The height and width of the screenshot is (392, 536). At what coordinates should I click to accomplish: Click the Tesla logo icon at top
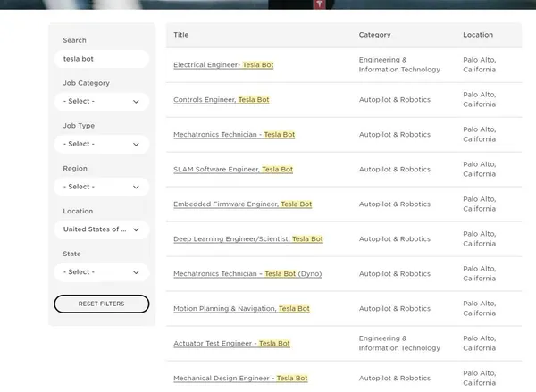point(319,4)
